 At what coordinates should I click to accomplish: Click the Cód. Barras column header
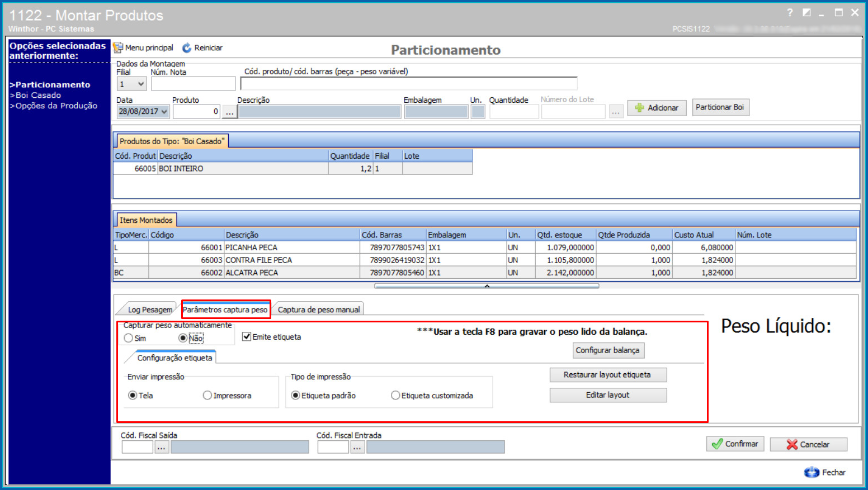393,235
